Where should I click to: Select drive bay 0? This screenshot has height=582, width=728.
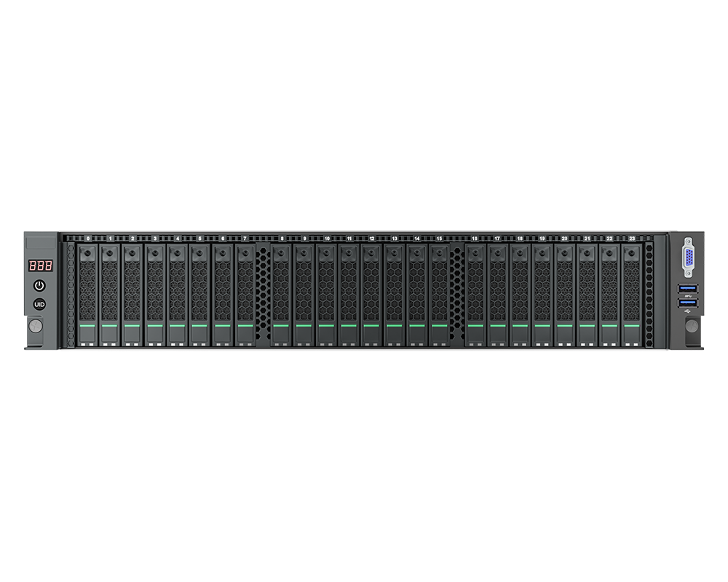(87, 295)
